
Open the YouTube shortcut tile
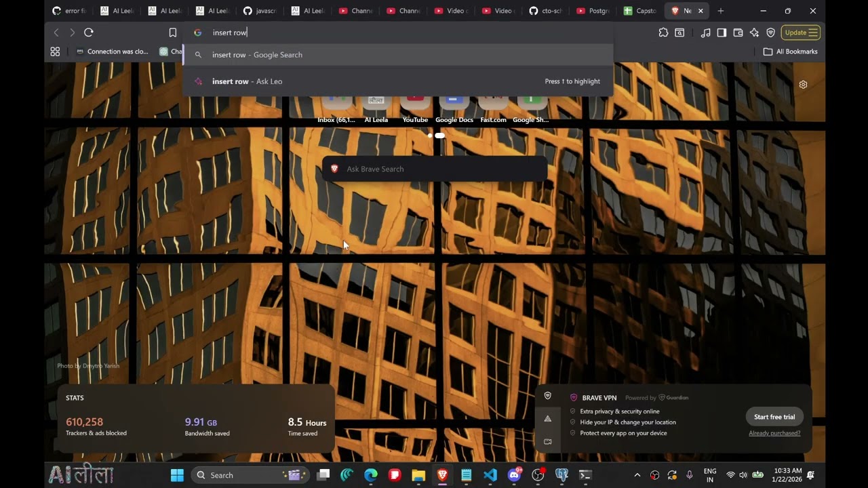click(x=415, y=108)
